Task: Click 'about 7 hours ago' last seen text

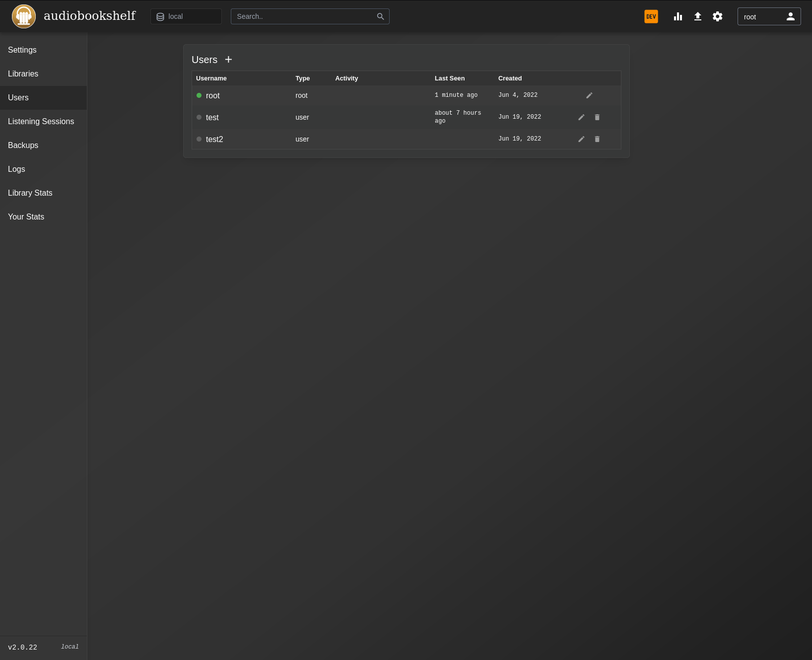Action: pyautogui.click(x=458, y=117)
